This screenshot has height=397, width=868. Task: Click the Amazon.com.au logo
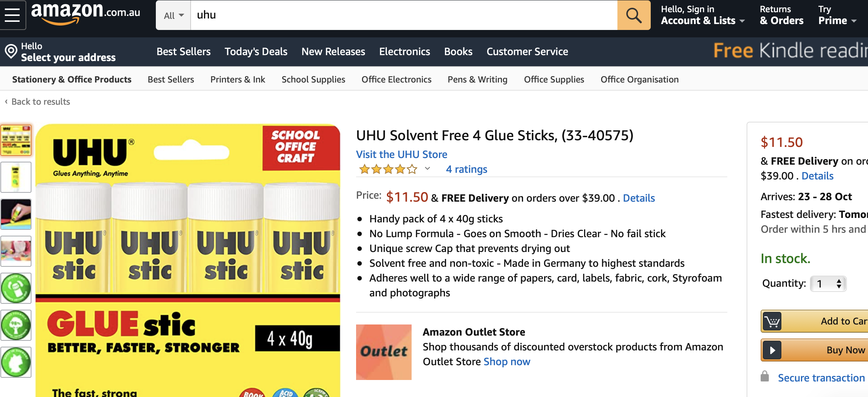coord(86,14)
